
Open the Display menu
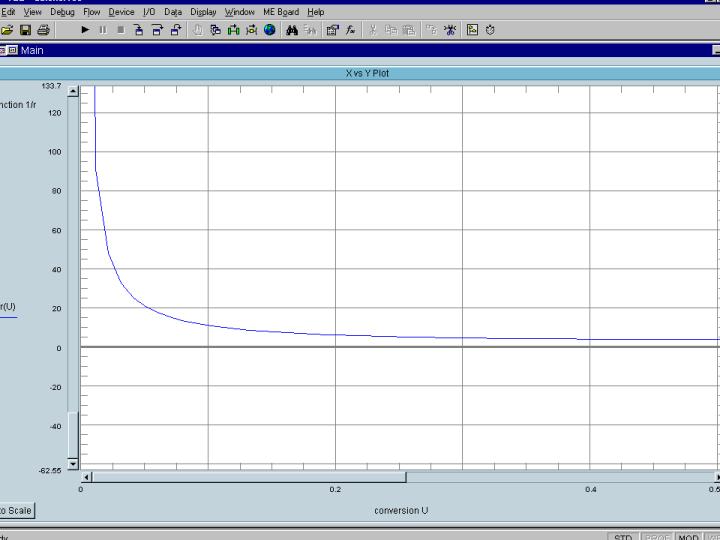[x=203, y=12]
